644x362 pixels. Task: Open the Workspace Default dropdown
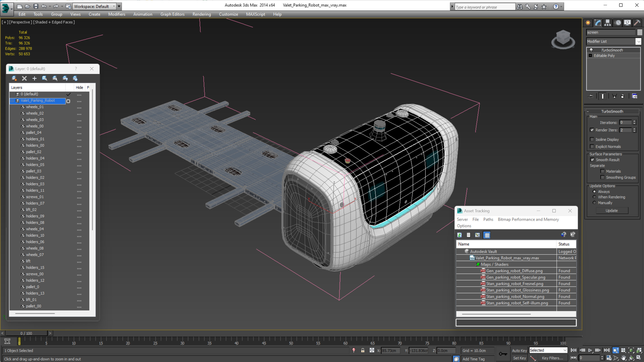click(114, 6)
